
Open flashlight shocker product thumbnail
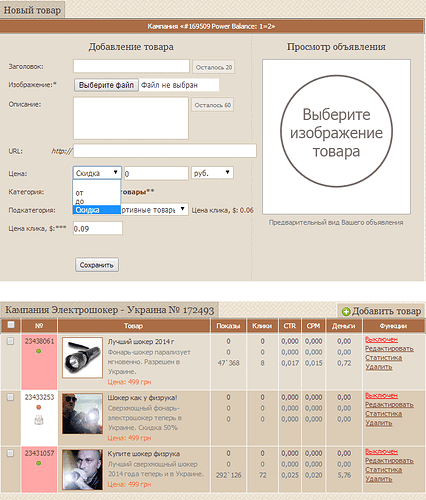(82, 358)
